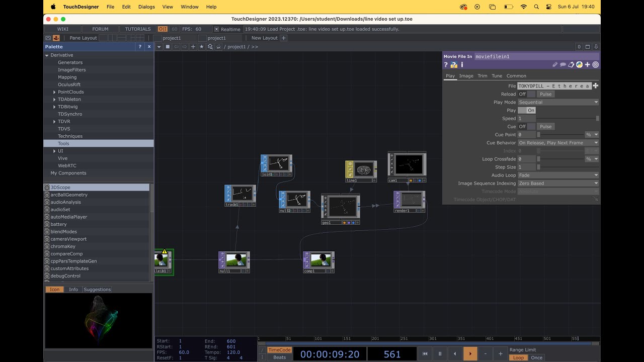
Task: Expand the PointClouds palette folder
Action: (x=54, y=92)
